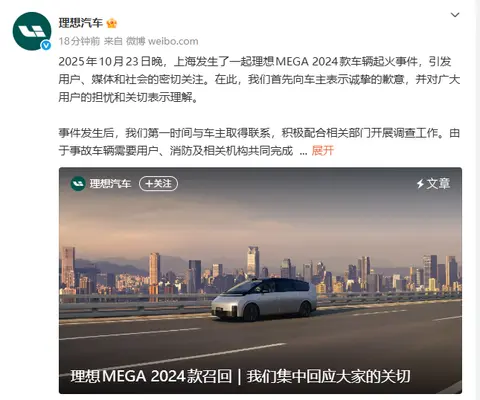Image resolution: width=480 pixels, height=400 pixels.
Task: Click the city skyline area of cover image
Action: coord(260,268)
